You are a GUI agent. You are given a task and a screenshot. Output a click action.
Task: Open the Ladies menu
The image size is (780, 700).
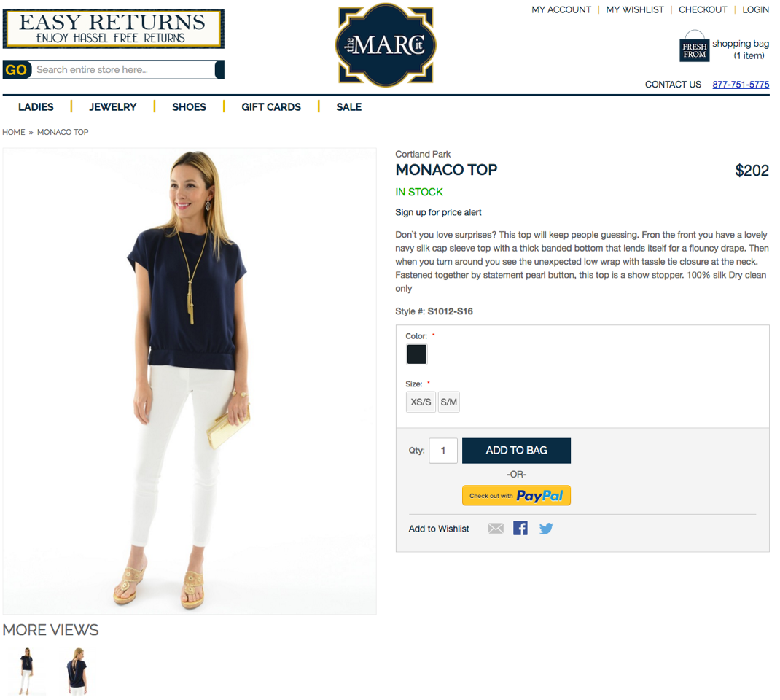pyautogui.click(x=36, y=107)
